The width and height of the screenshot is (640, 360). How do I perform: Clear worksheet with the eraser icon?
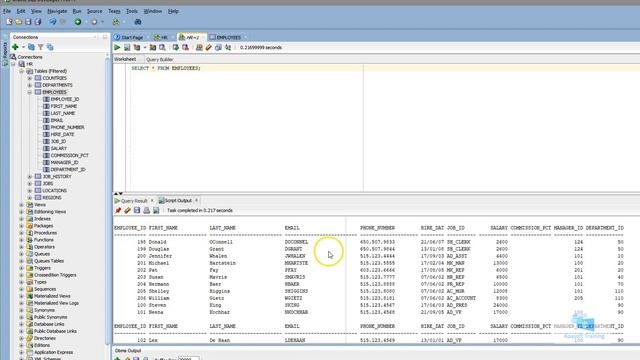209,47
